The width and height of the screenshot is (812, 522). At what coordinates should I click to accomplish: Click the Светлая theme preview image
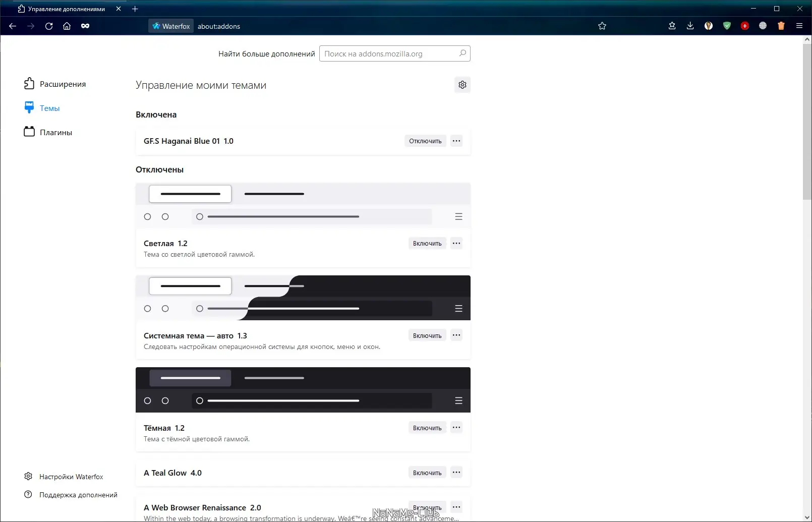pos(303,206)
